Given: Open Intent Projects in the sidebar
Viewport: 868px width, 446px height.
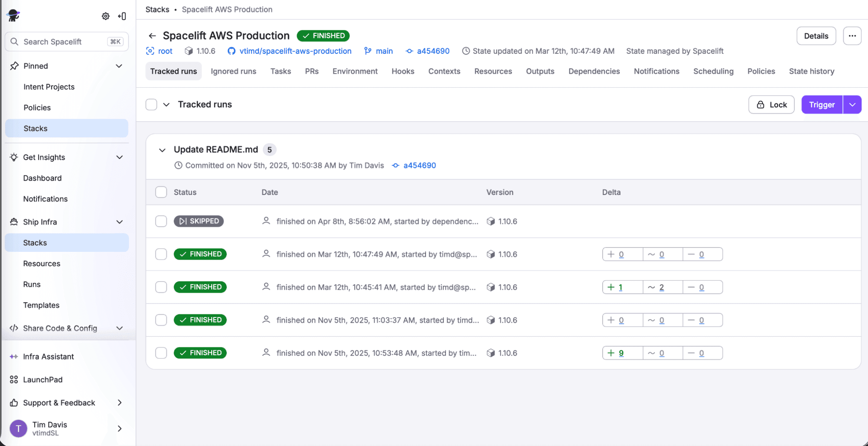Looking at the screenshot, I should point(49,87).
